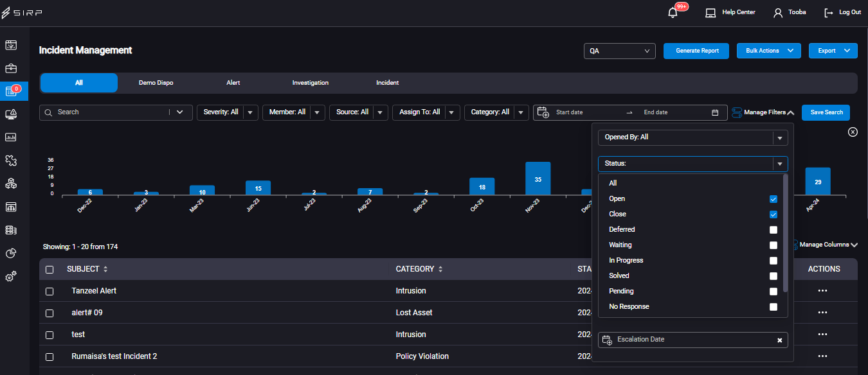868x375 pixels.
Task: Click the Manage Filters toggle icon
Action: [737, 112]
